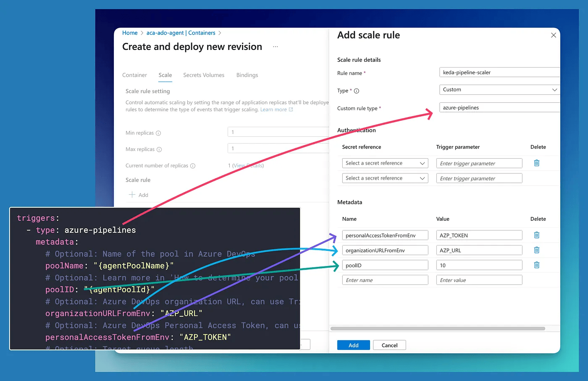Switch to the Bindings tab
588x381 pixels.
[x=247, y=75]
